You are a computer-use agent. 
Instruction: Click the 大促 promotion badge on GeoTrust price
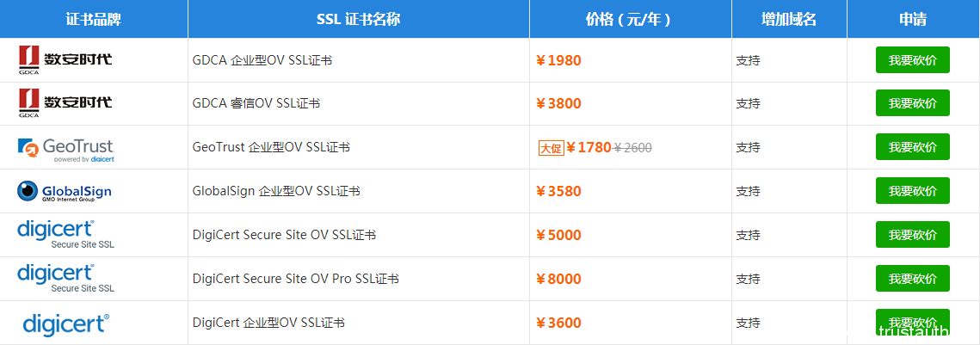(552, 147)
